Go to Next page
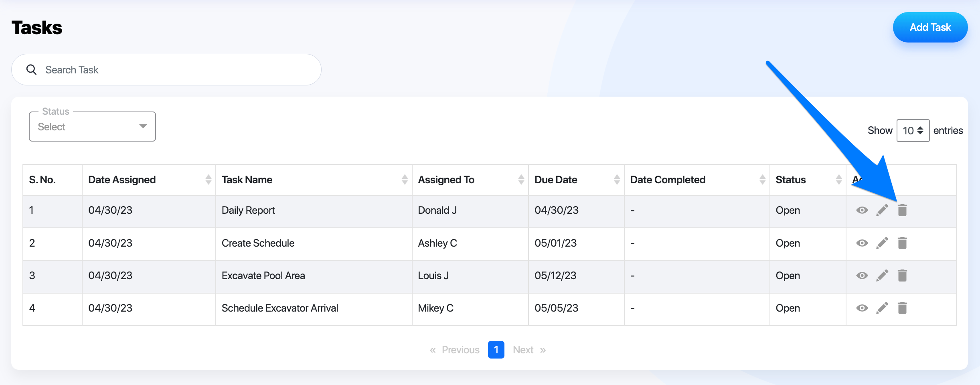Screen dimensions: 980x385 pyautogui.click(x=529, y=350)
